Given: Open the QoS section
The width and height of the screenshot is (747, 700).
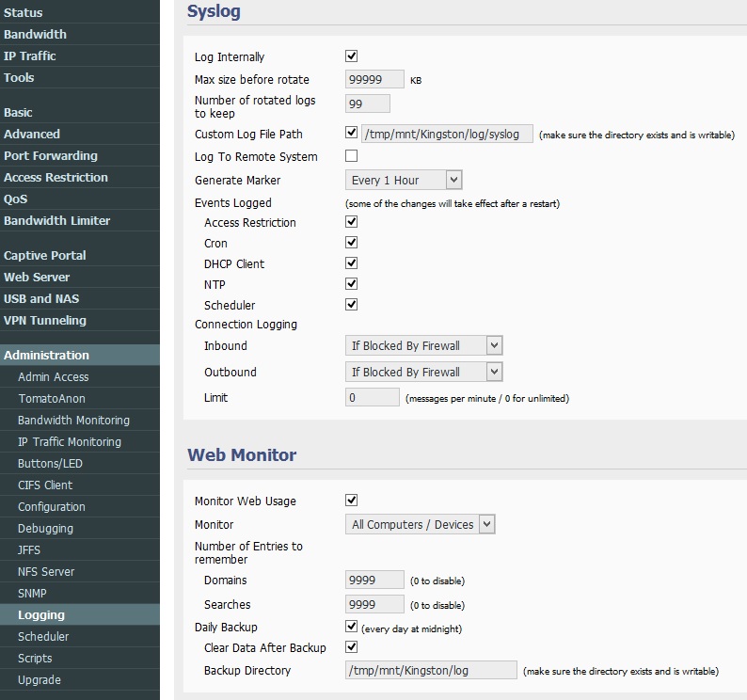Looking at the screenshot, I should (x=80, y=199).
